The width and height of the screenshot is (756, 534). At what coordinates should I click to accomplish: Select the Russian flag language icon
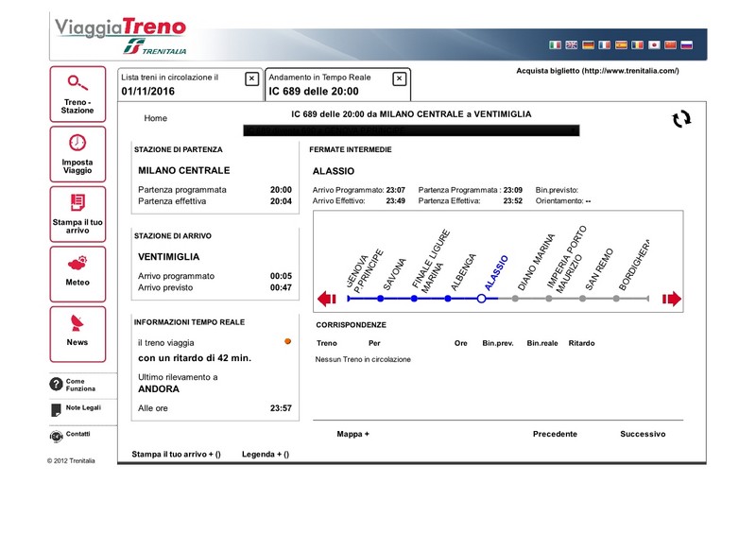pyautogui.click(x=687, y=44)
